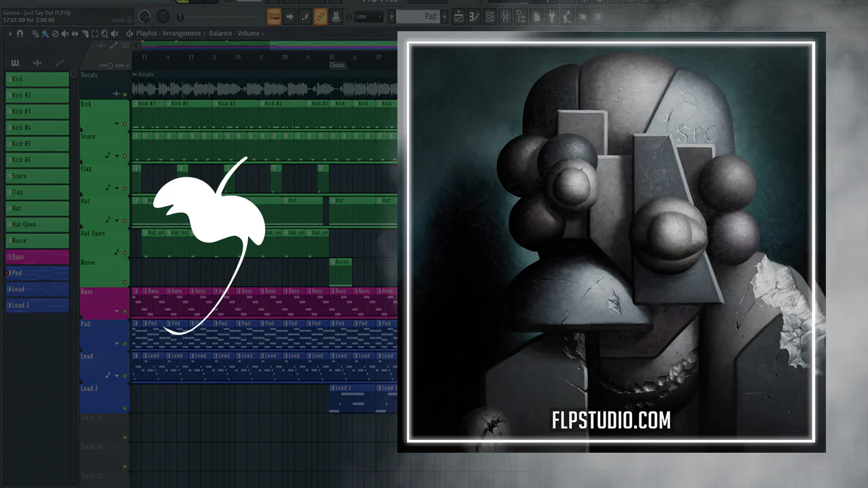Switch picker to audio waveform tab
Viewport: 868px width, 488px height.
pos(37,63)
